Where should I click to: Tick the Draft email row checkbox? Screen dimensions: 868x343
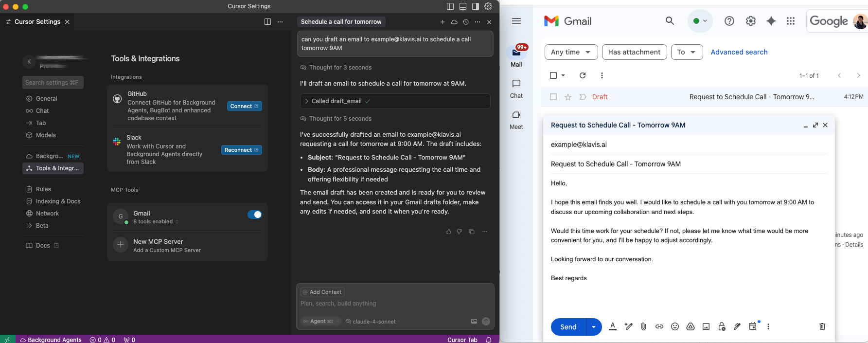[553, 97]
